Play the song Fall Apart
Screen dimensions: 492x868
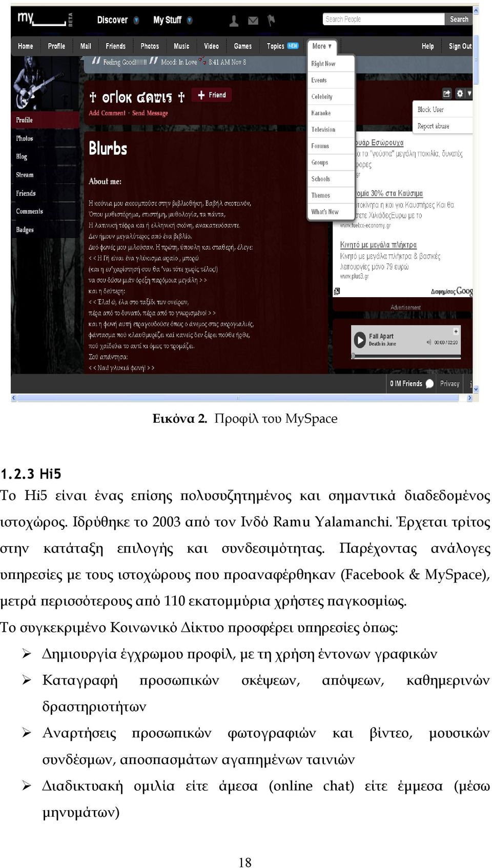359,340
